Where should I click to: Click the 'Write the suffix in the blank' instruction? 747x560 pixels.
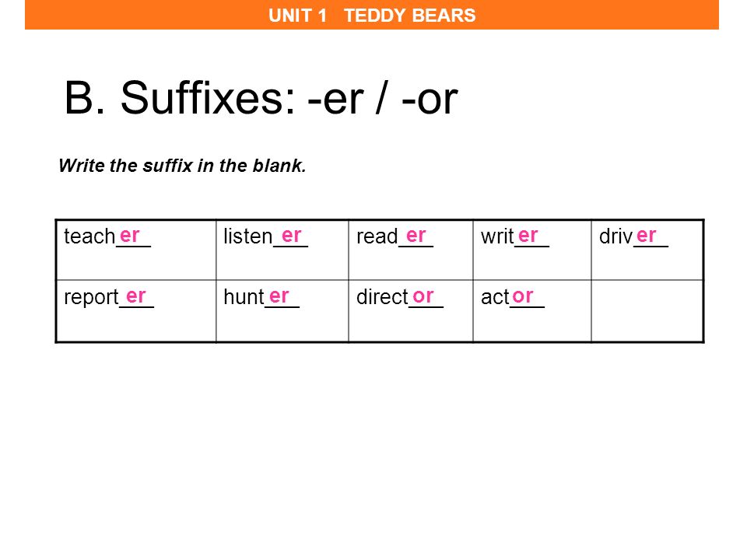[x=182, y=166]
